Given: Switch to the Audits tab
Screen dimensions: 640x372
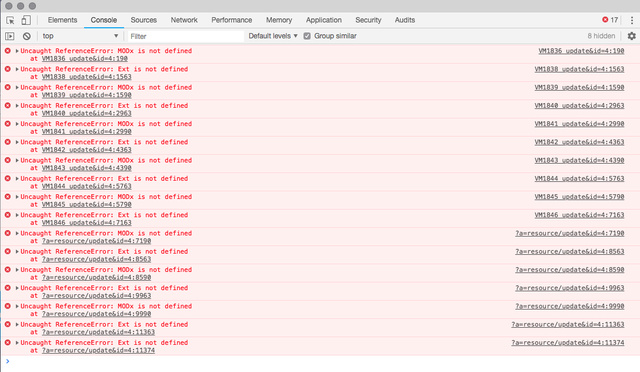Looking at the screenshot, I should pos(404,20).
